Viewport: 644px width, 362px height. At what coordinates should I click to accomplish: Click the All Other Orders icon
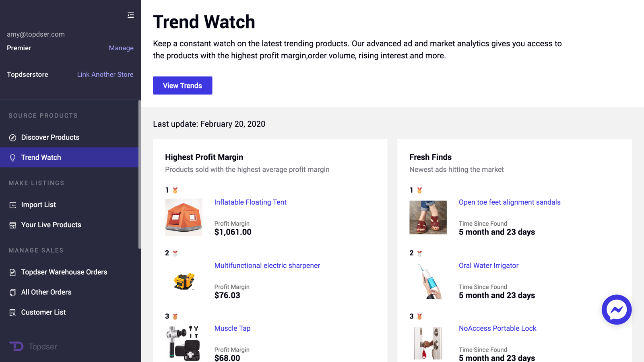[13, 292]
